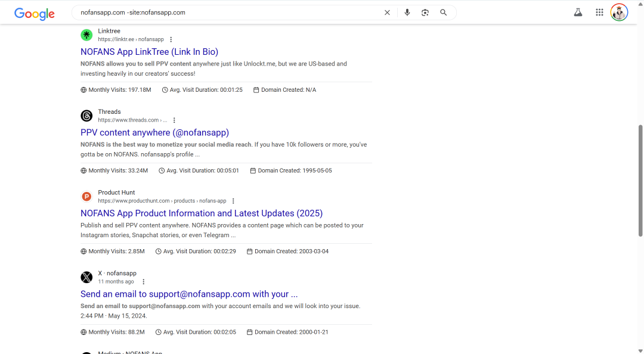Click calendar icon beside Domain Created: 1995-05-05
644x354 pixels.
[x=253, y=171]
